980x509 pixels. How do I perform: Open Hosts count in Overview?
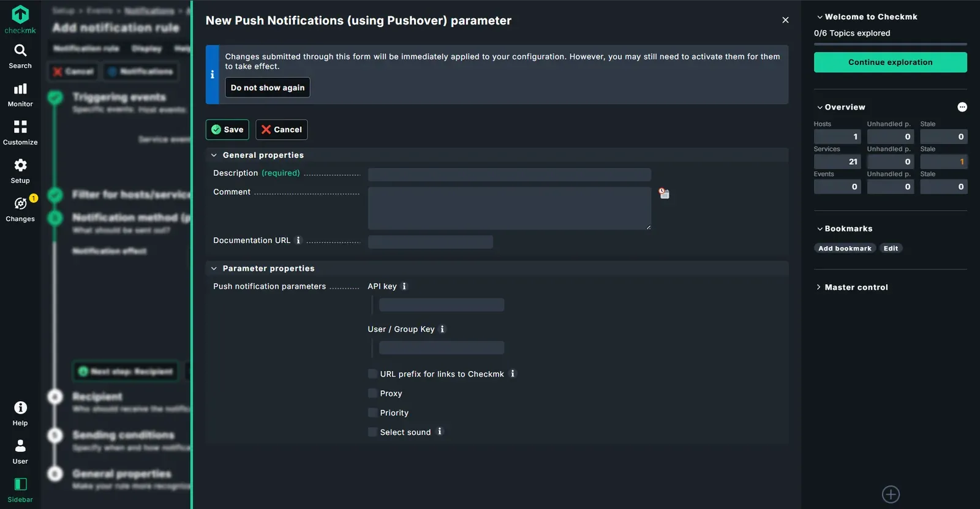click(837, 137)
